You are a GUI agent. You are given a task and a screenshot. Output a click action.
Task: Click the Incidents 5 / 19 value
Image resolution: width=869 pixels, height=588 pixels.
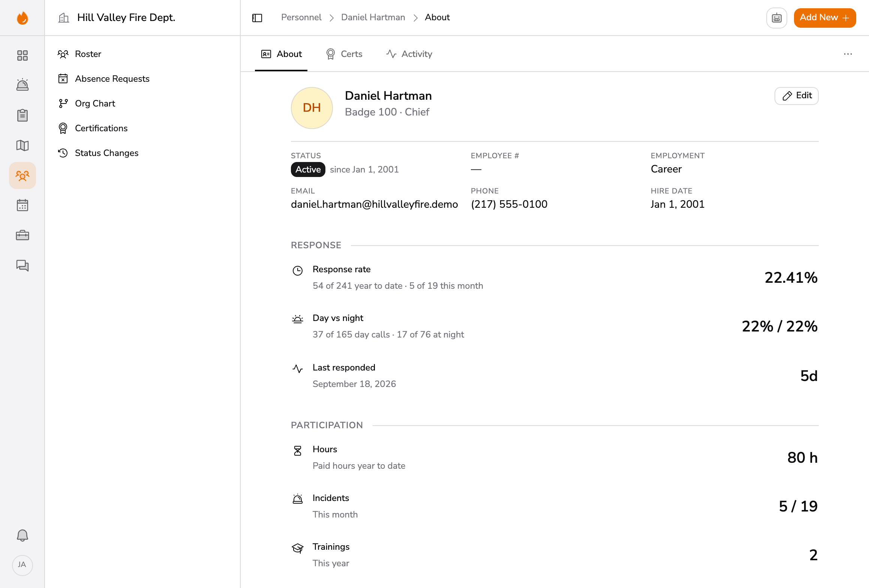798,506
